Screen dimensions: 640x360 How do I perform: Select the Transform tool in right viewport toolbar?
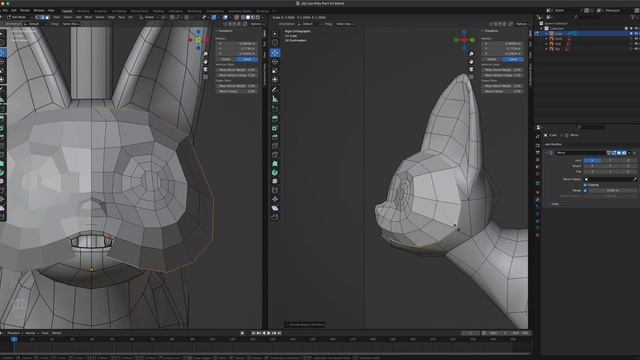275,80
